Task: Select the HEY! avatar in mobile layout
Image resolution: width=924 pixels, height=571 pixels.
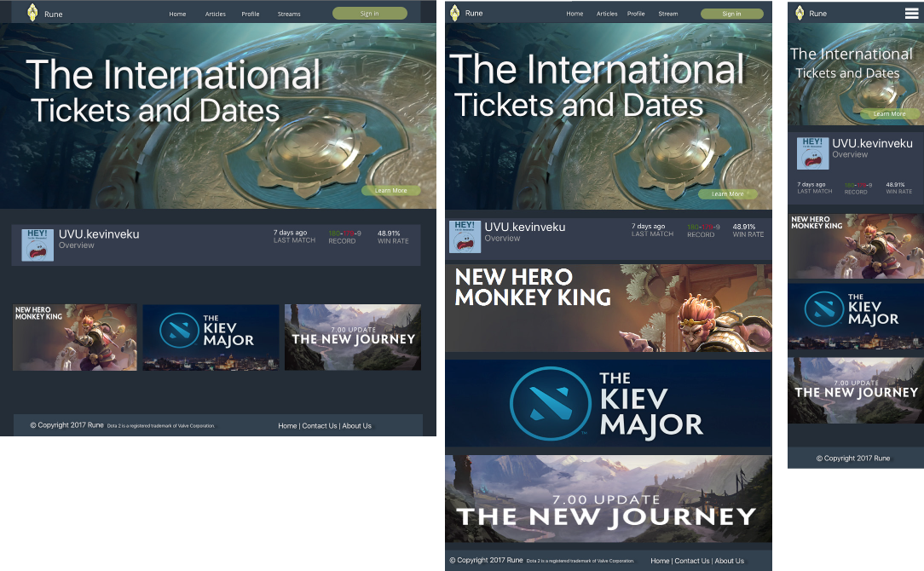Action: tap(812, 153)
